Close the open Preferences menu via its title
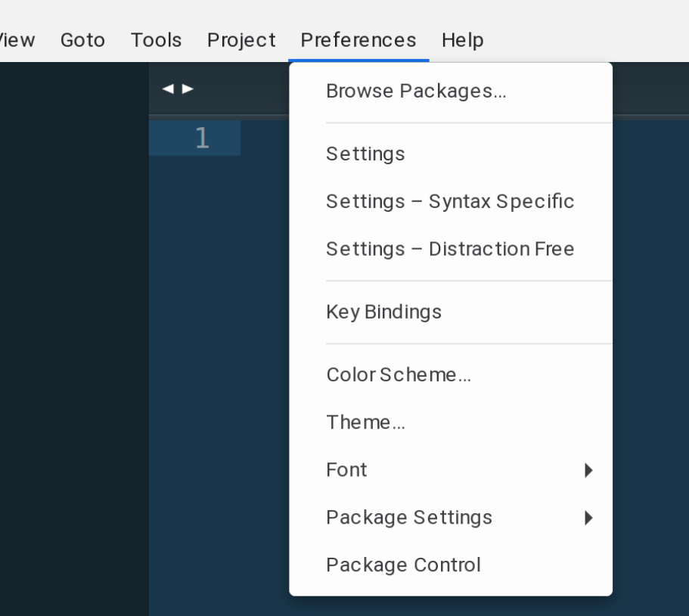Image resolution: width=689 pixels, height=616 pixels. (x=358, y=39)
